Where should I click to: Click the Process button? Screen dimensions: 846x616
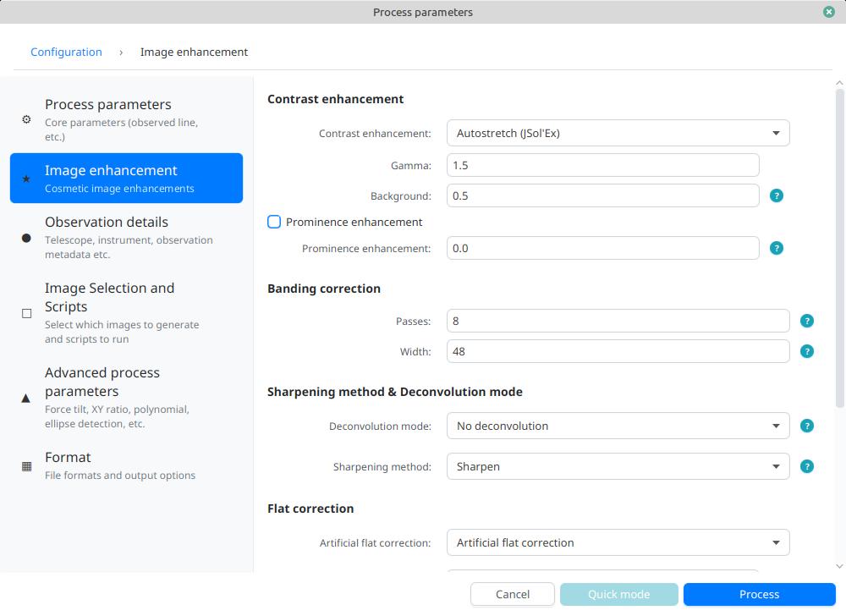[759, 594]
